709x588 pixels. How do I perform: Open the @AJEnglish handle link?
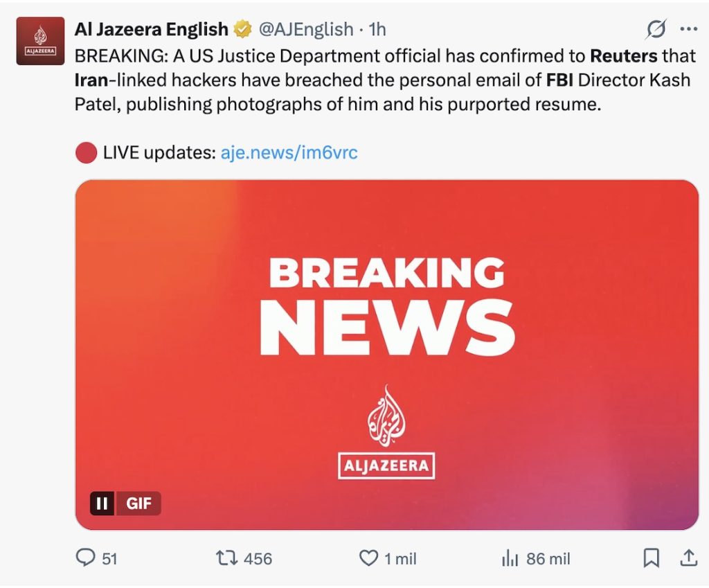(x=305, y=29)
